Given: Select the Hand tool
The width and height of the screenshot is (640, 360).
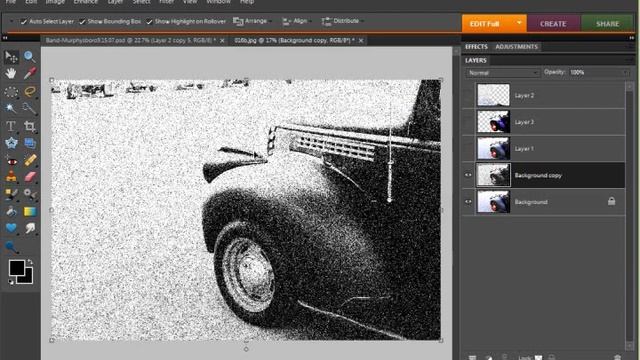Looking at the screenshot, I should (x=11, y=73).
